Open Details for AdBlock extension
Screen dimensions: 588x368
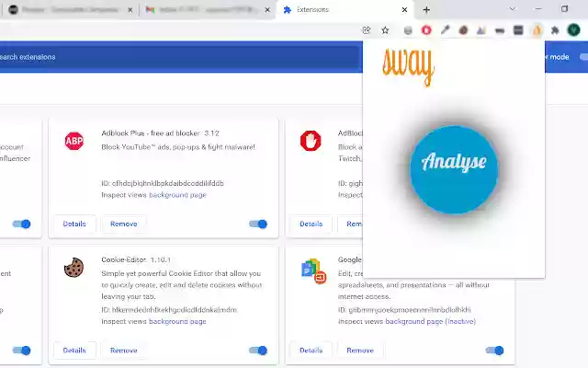tap(311, 224)
